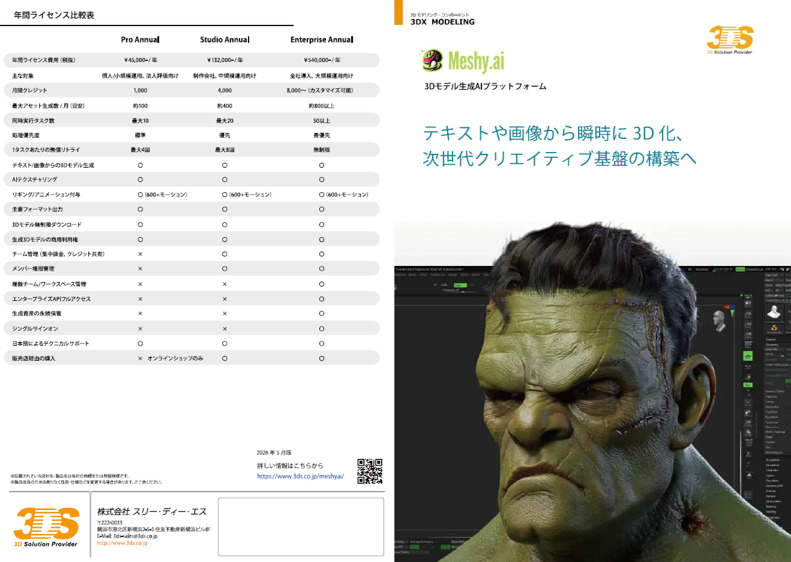Click the 'リギング/アニメーション付与' row label
The image size is (791, 562).
click(x=46, y=194)
